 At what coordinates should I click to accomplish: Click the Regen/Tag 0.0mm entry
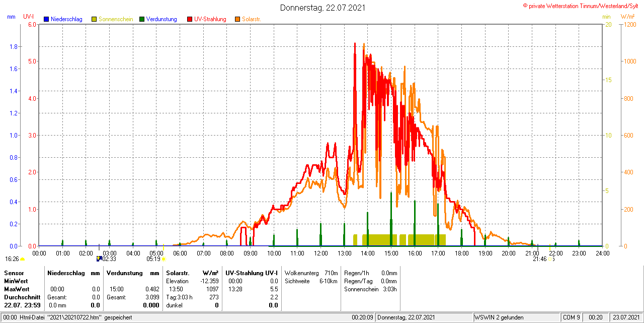tap(371, 281)
